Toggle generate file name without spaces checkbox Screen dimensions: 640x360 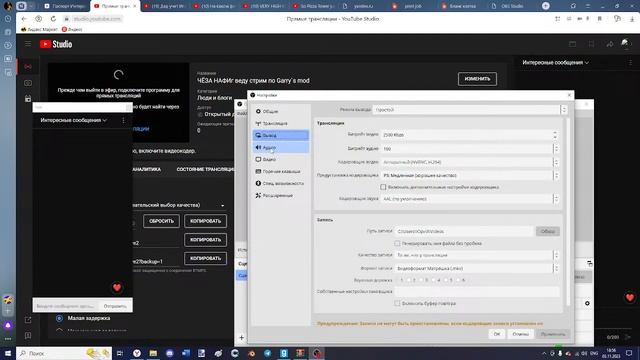coord(397,243)
